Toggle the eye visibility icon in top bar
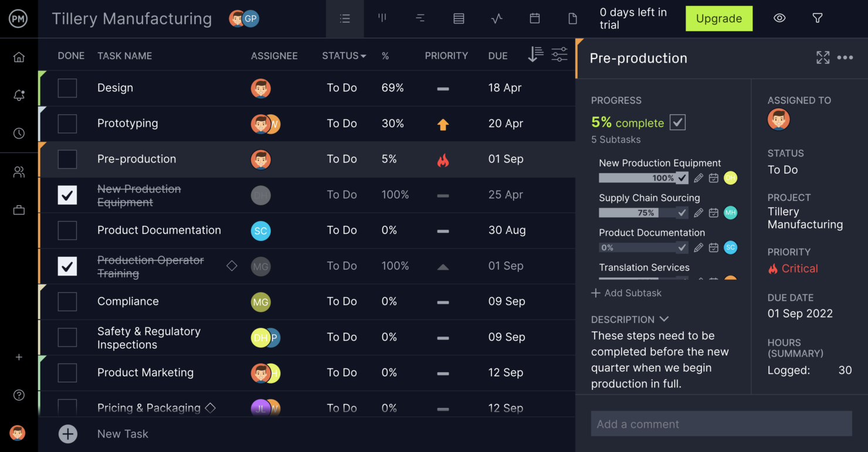Viewport: 868px width, 452px height. click(x=779, y=18)
